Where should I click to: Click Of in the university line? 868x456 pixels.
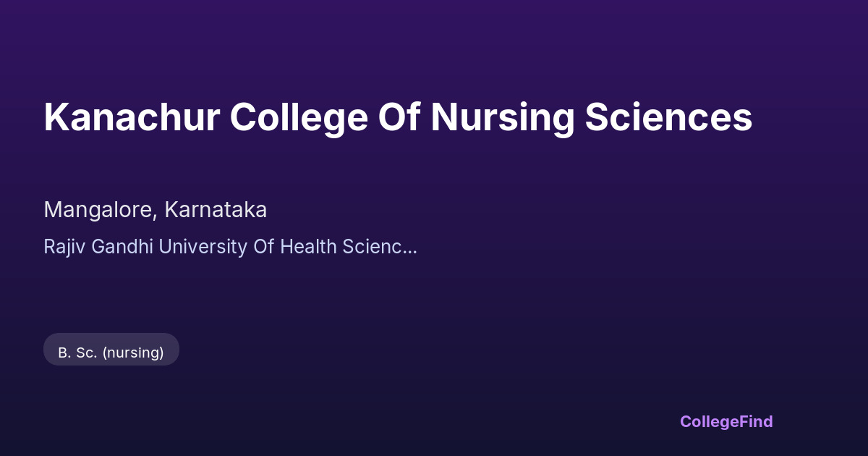(263, 247)
